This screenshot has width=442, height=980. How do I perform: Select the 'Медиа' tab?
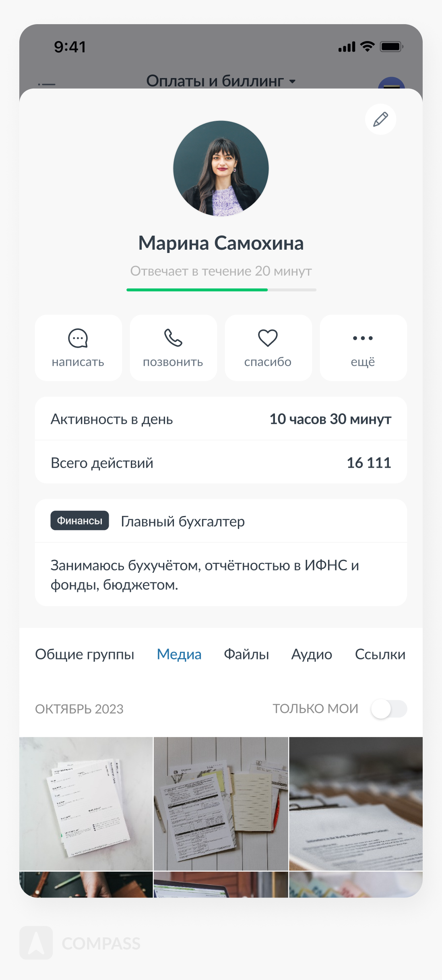(179, 655)
